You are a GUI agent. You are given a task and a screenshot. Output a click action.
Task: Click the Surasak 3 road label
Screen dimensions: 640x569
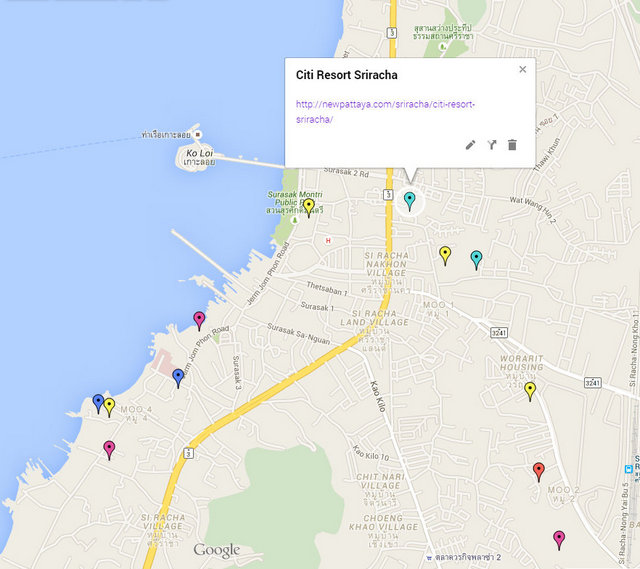point(237,372)
